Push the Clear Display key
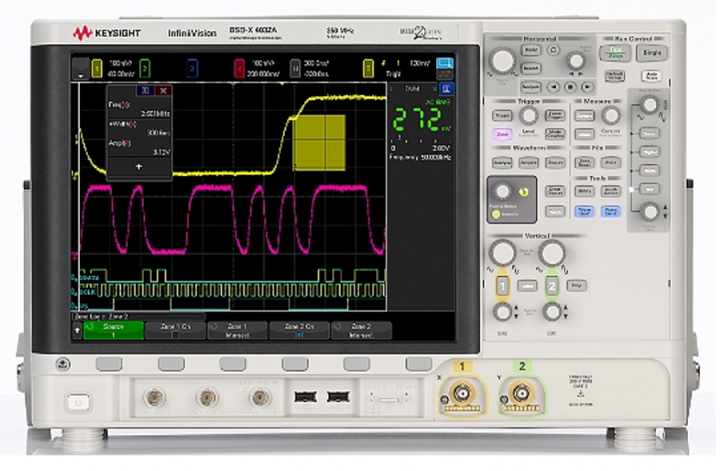This screenshot has width=720, height=471. tap(555, 191)
